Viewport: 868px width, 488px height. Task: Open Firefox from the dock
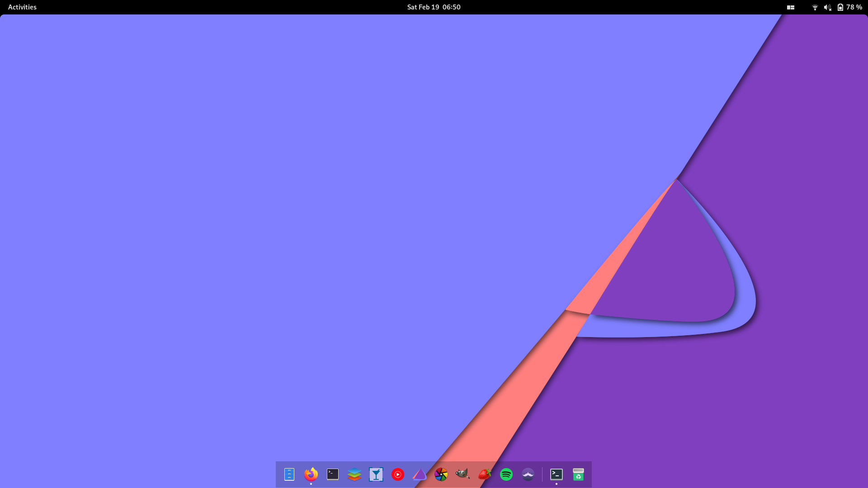pos(311,474)
